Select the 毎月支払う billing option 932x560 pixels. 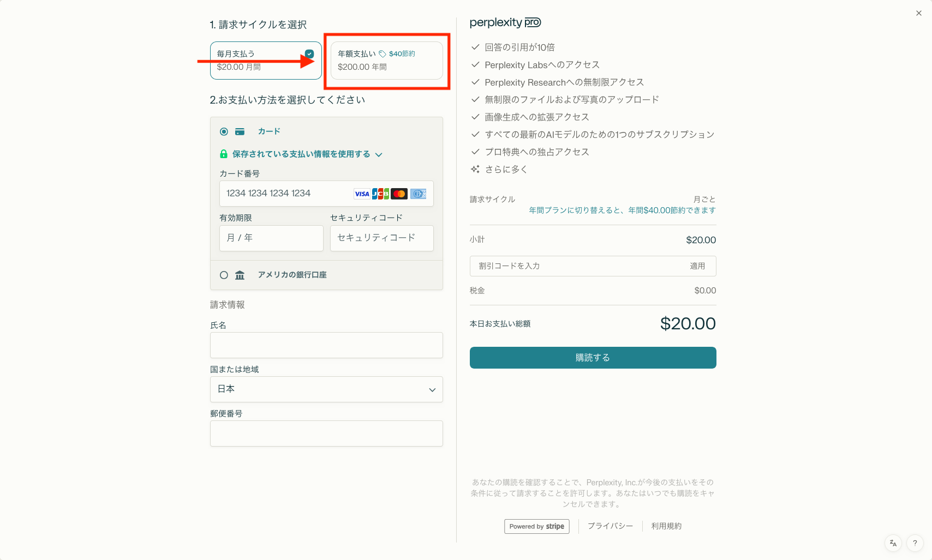[x=265, y=60]
